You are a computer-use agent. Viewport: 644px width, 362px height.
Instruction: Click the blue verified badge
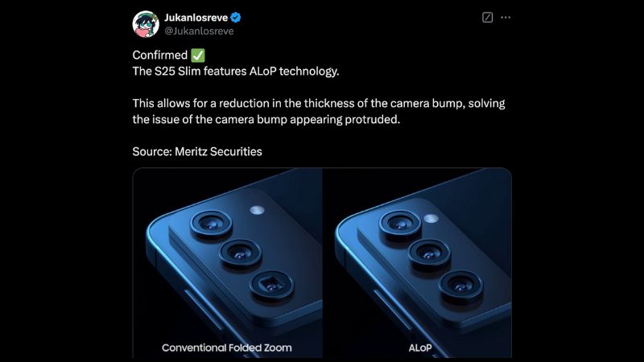click(x=235, y=18)
